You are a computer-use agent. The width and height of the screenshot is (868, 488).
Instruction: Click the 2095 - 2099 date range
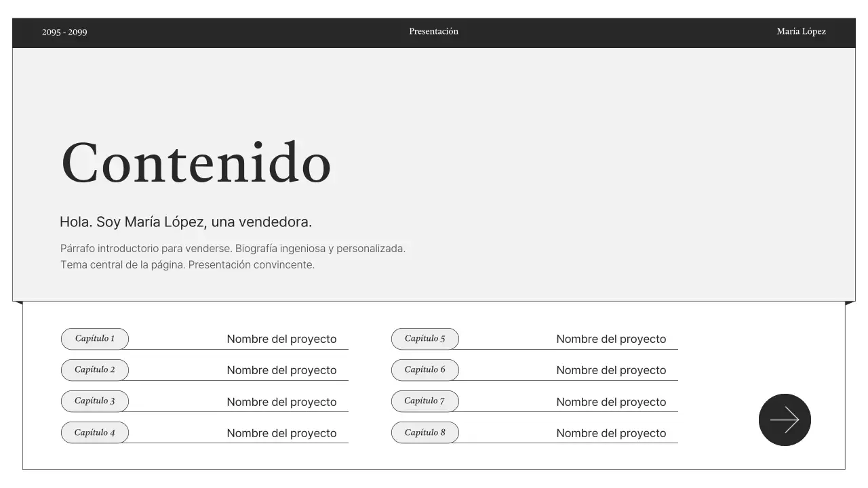click(64, 31)
